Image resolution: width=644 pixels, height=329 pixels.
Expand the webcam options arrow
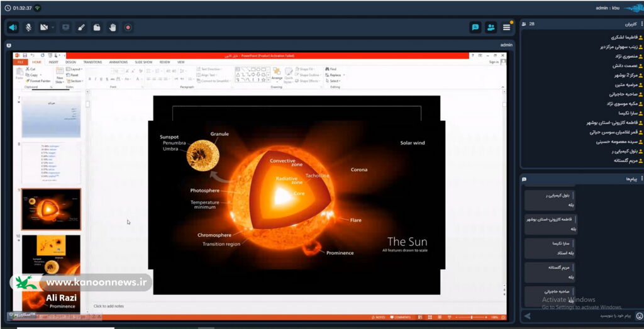(53, 28)
